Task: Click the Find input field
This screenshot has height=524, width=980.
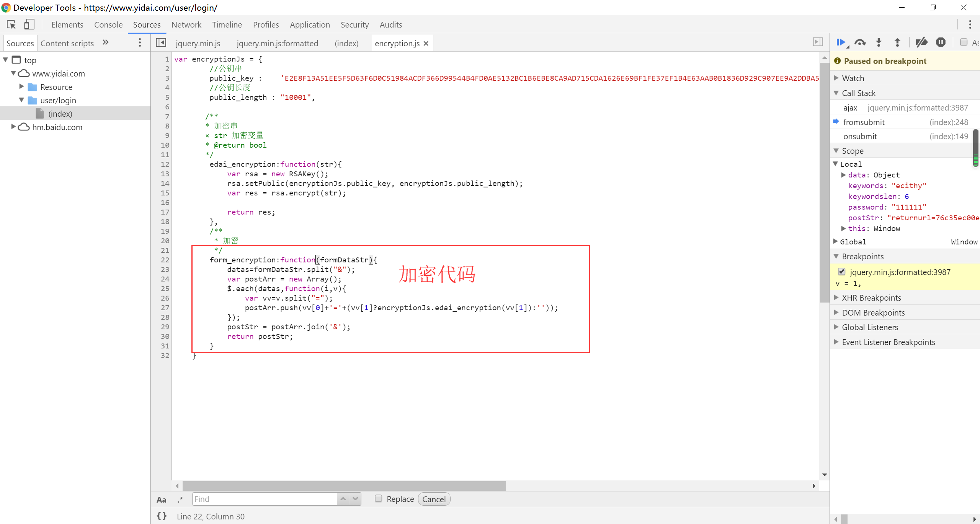Action: click(264, 499)
